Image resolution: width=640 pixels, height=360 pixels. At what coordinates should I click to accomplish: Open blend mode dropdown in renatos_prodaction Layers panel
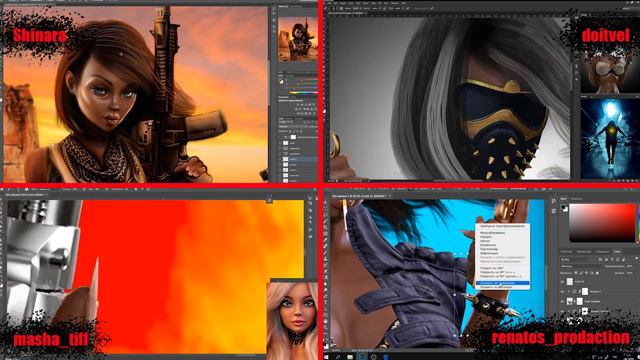(582, 266)
